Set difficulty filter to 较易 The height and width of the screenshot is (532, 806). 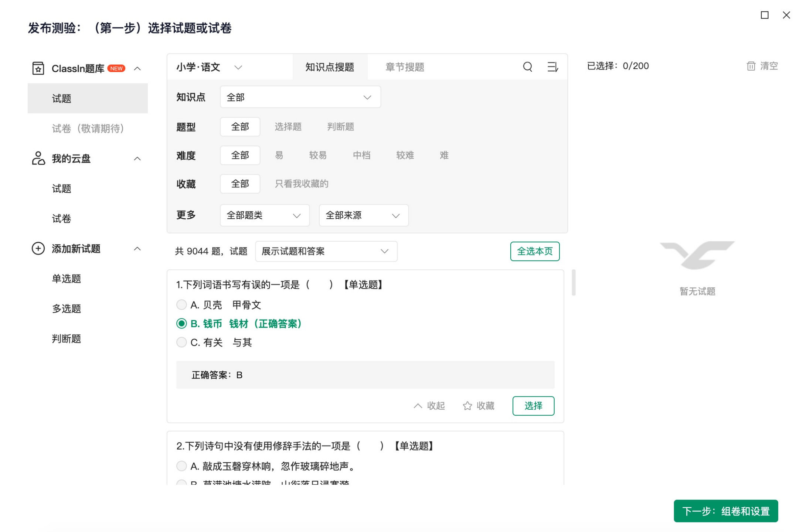point(318,155)
